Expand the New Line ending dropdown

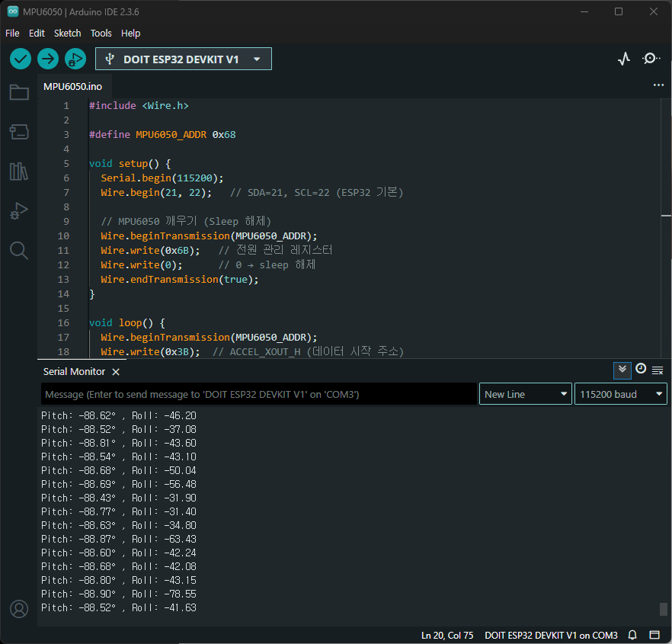(x=526, y=394)
